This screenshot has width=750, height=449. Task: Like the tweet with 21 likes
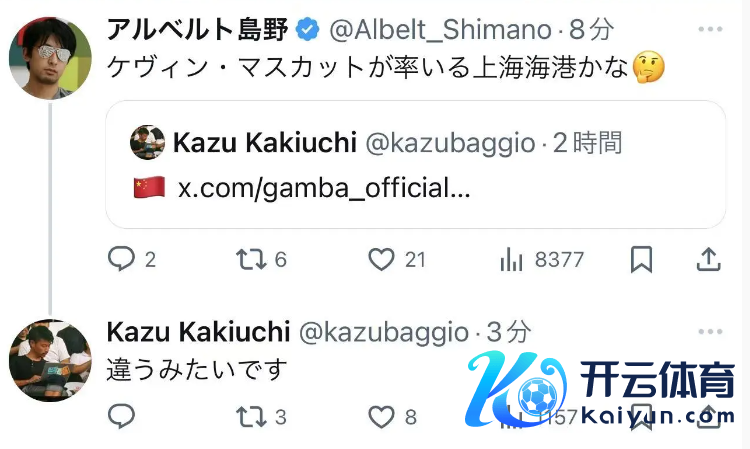click(x=381, y=259)
